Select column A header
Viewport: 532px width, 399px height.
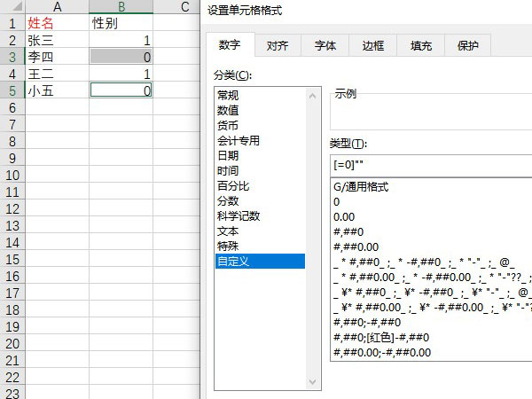point(58,6)
